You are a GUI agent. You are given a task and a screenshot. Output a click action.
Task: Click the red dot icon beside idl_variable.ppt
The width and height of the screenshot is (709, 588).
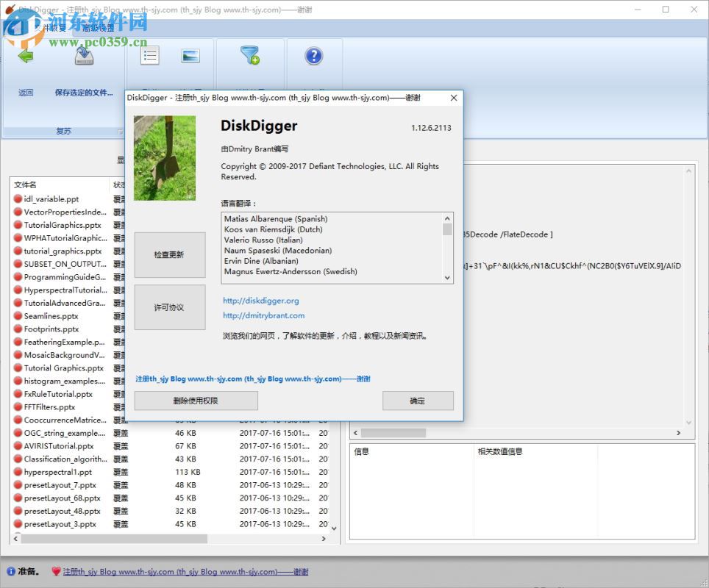pyautogui.click(x=18, y=198)
